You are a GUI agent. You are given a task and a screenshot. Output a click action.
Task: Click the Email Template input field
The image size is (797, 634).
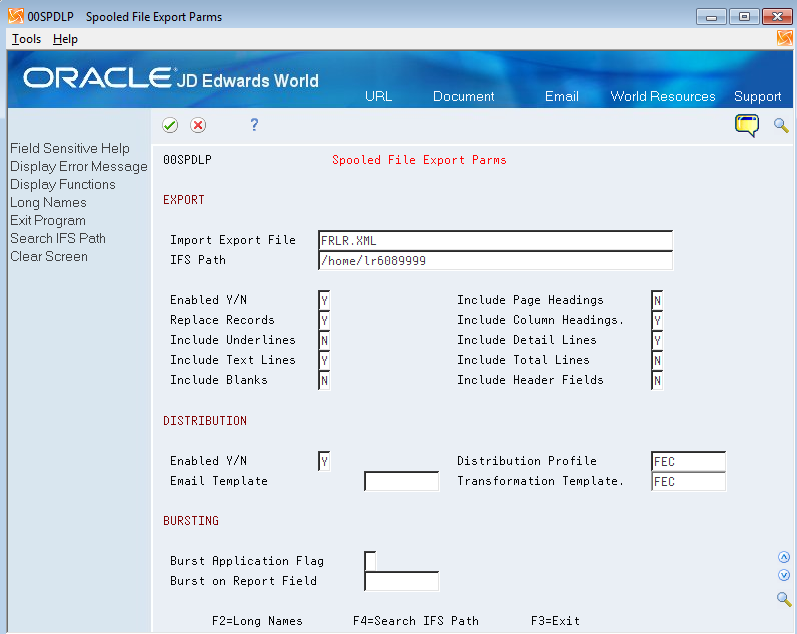pos(402,481)
